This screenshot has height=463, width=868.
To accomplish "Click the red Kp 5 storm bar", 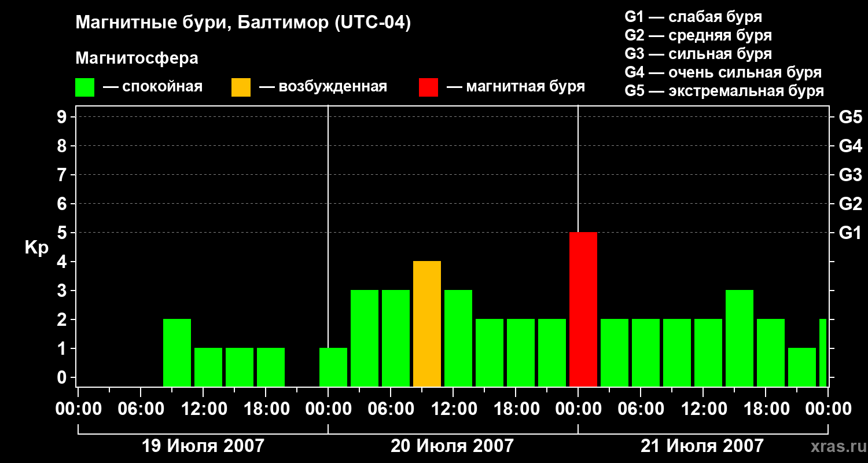I will 583,310.
